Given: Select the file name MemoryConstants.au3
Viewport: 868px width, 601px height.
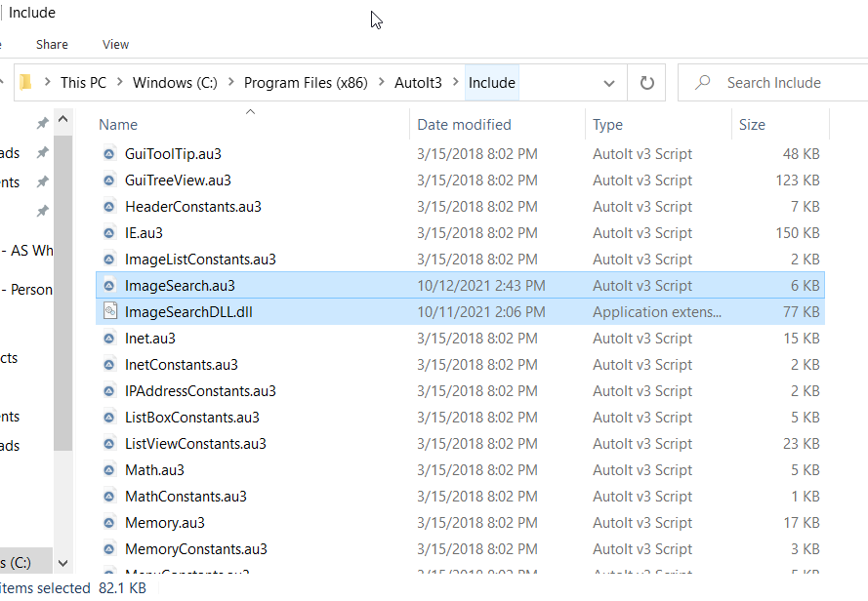Looking at the screenshot, I should (x=196, y=549).
